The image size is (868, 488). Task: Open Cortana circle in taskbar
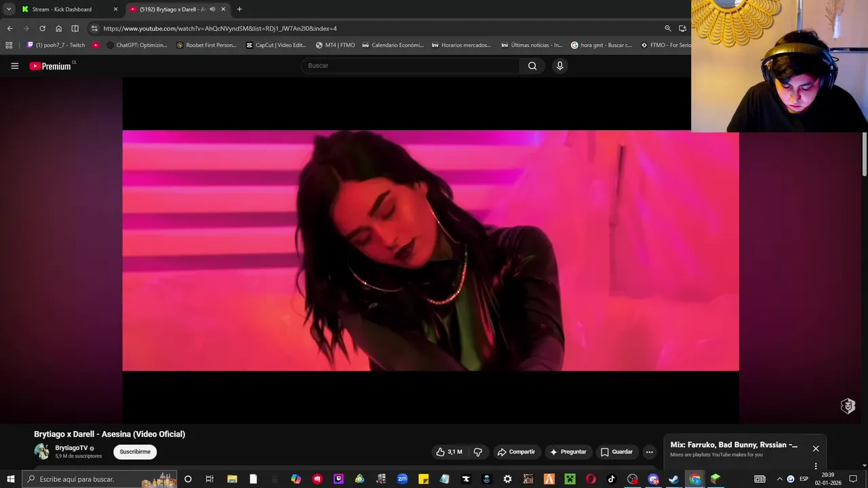188,479
